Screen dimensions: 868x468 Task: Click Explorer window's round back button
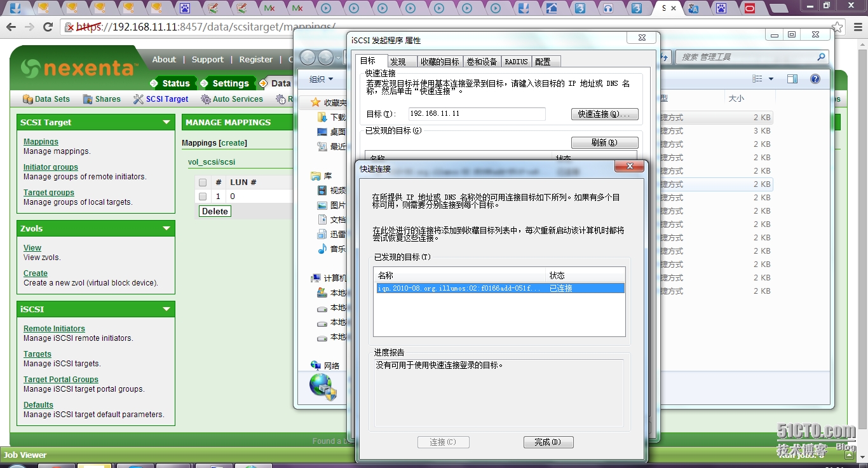coord(308,57)
